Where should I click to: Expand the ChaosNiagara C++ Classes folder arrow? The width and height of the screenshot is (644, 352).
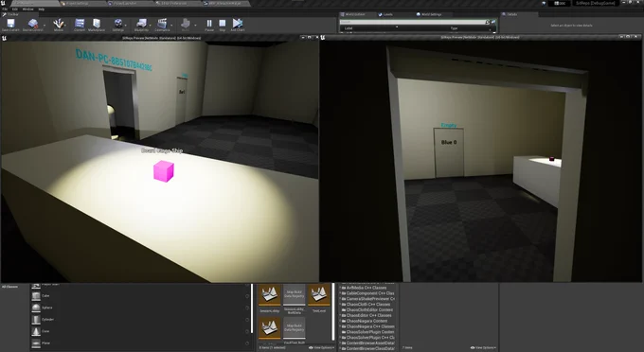pos(341,326)
